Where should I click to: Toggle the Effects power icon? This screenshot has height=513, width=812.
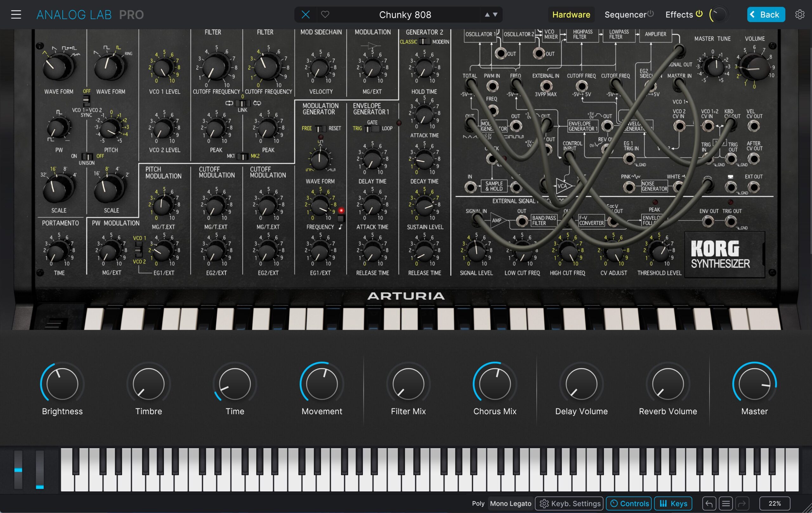(699, 14)
